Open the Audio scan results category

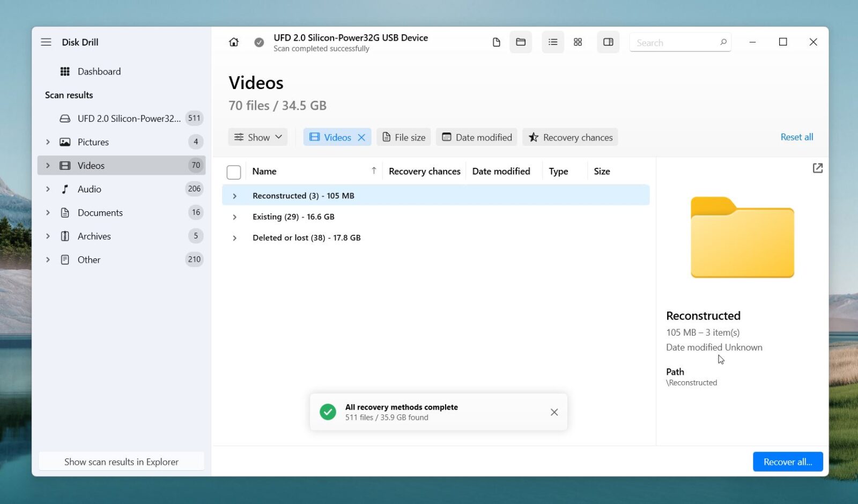pos(89,189)
